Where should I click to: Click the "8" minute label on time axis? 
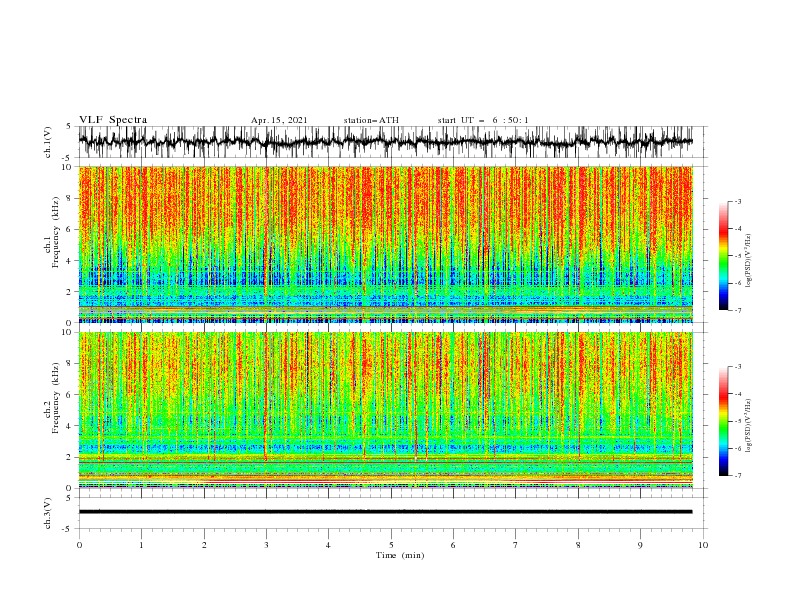tap(578, 545)
